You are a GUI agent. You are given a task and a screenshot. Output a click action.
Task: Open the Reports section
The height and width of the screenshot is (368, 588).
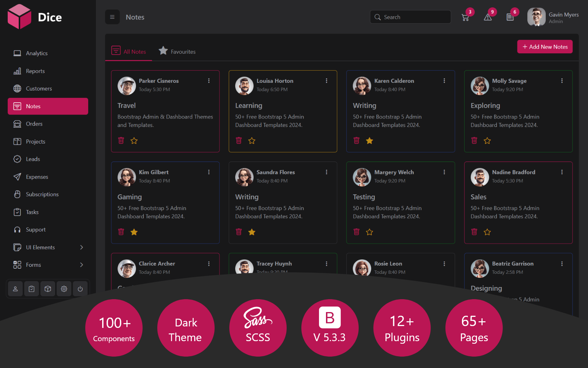pyautogui.click(x=35, y=71)
